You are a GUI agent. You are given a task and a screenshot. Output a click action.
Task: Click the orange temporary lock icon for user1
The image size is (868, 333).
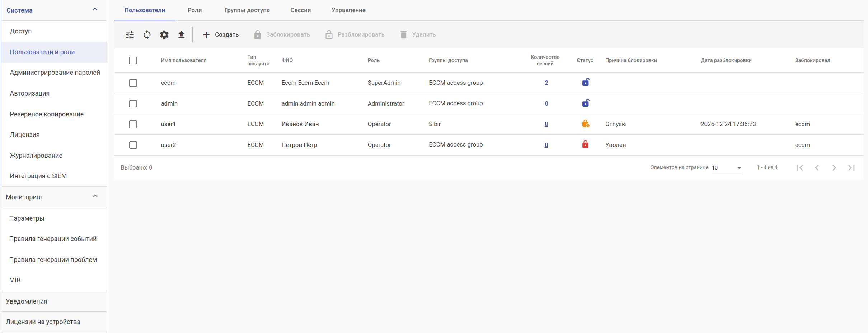585,124
